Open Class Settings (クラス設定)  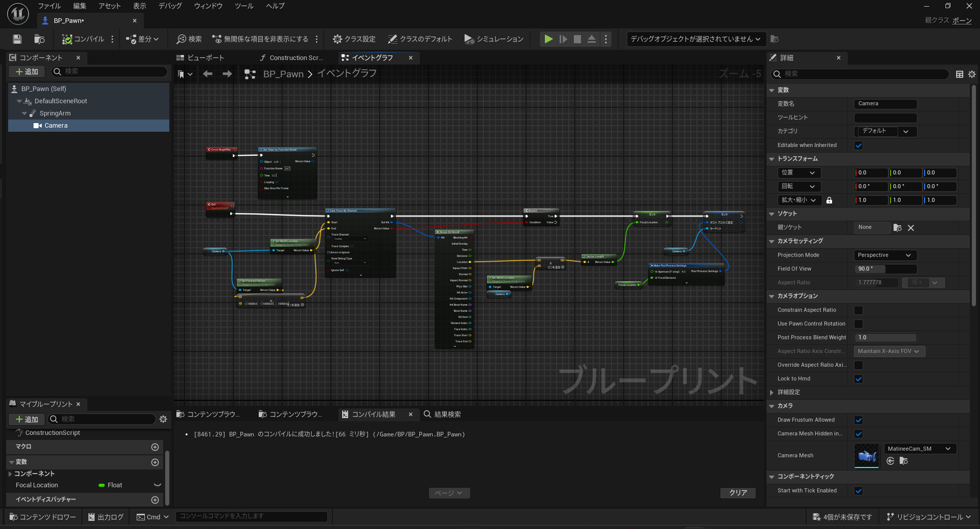354,39
